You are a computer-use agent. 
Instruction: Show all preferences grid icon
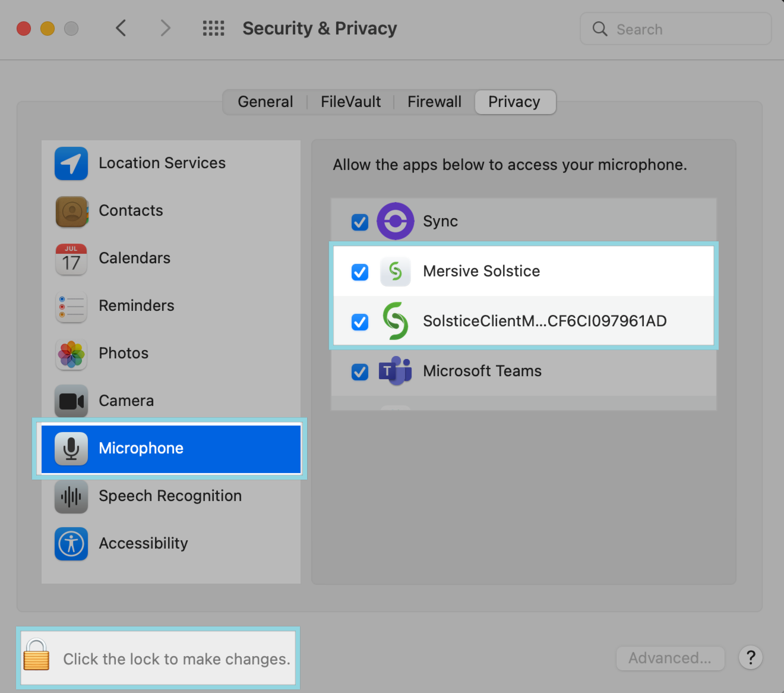(x=213, y=29)
